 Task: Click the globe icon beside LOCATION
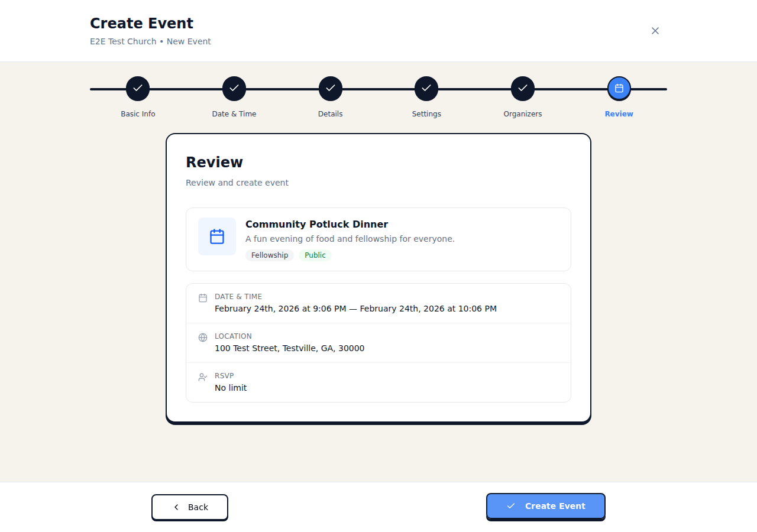[203, 337]
